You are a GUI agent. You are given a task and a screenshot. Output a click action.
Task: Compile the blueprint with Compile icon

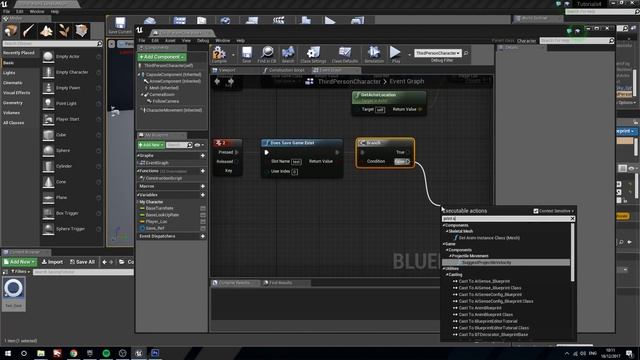coord(219,54)
